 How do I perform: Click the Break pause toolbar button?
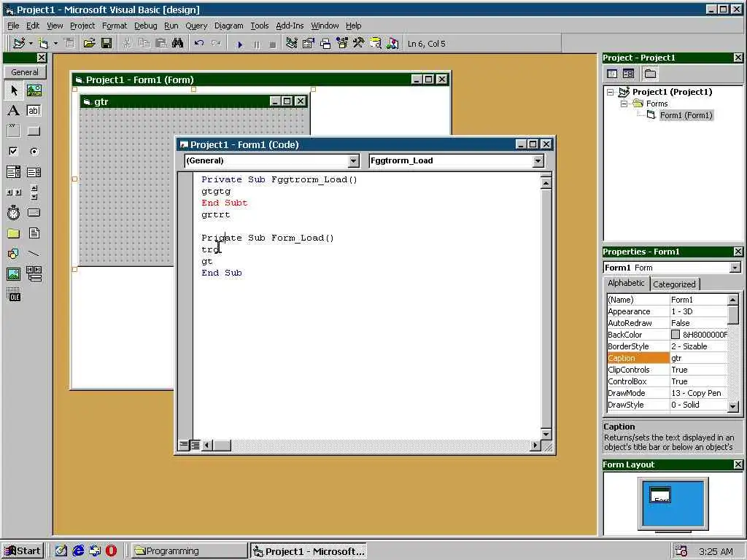click(256, 44)
